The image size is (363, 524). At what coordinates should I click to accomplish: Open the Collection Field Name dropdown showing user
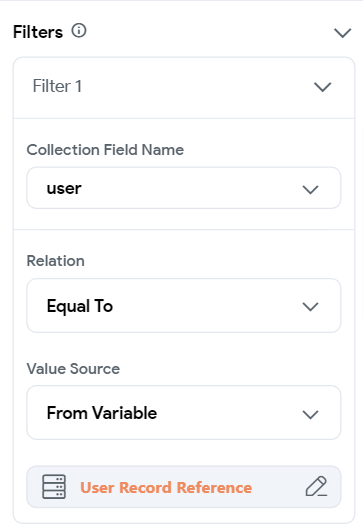click(184, 188)
